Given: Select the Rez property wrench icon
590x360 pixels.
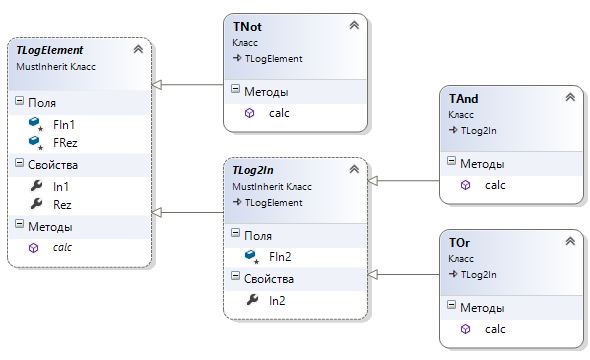Looking at the screenshot, I should coord(36,204).
